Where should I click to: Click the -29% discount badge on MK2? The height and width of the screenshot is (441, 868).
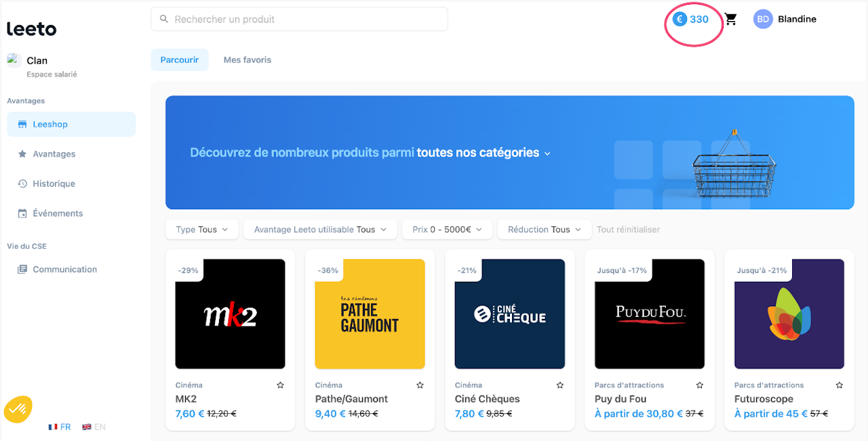coord(189,270)
